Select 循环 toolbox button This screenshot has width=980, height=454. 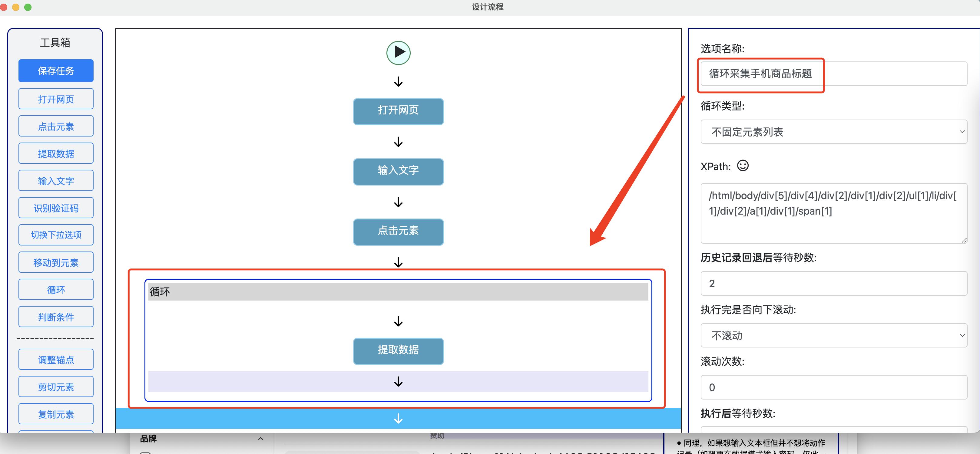(56, 289)
